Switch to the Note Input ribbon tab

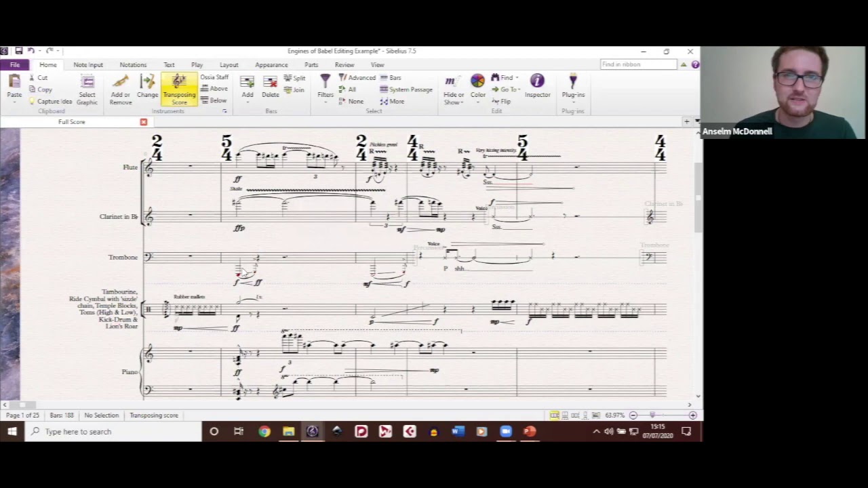tap(88, 65)
